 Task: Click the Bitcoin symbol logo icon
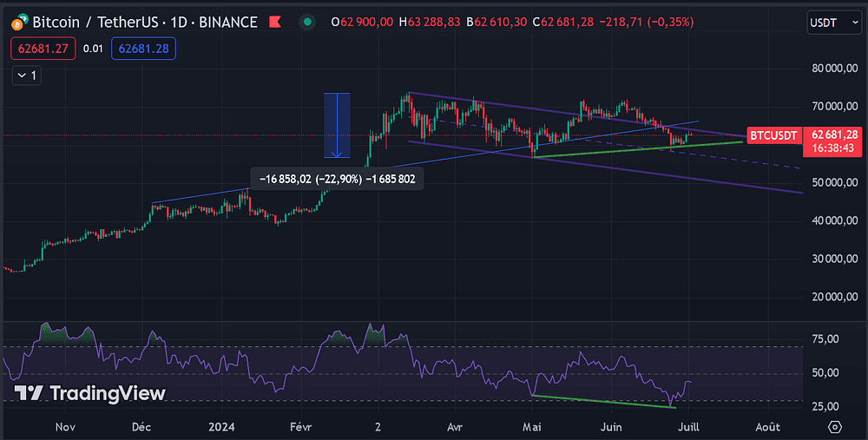19,23
